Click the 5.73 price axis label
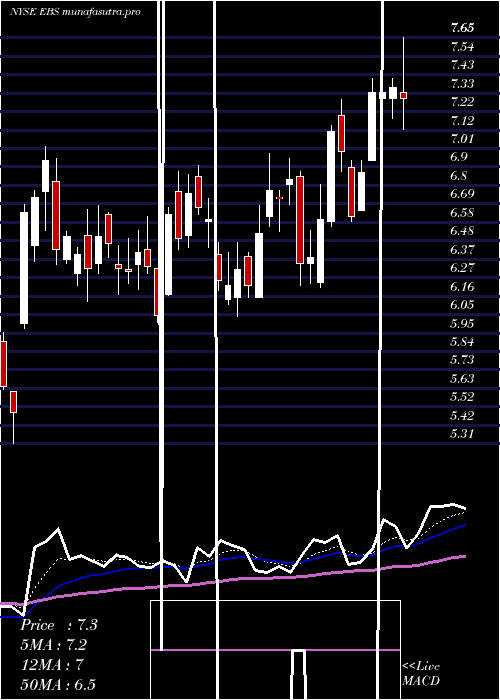The height and width of the screenshot is (700, 500). 462,360
